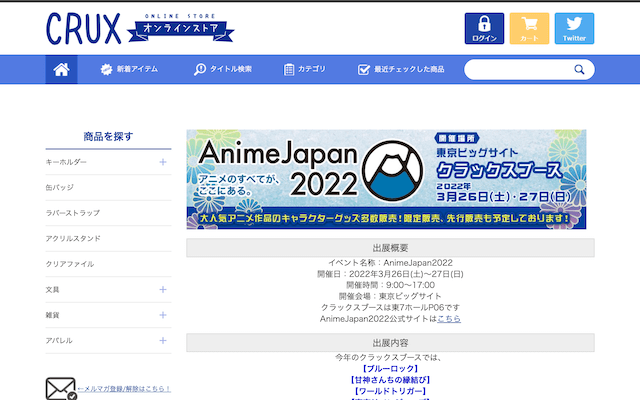Open the メルマガ登録/解除はこちら link
Screen dimensions: 640x400
tap(124, 389)
